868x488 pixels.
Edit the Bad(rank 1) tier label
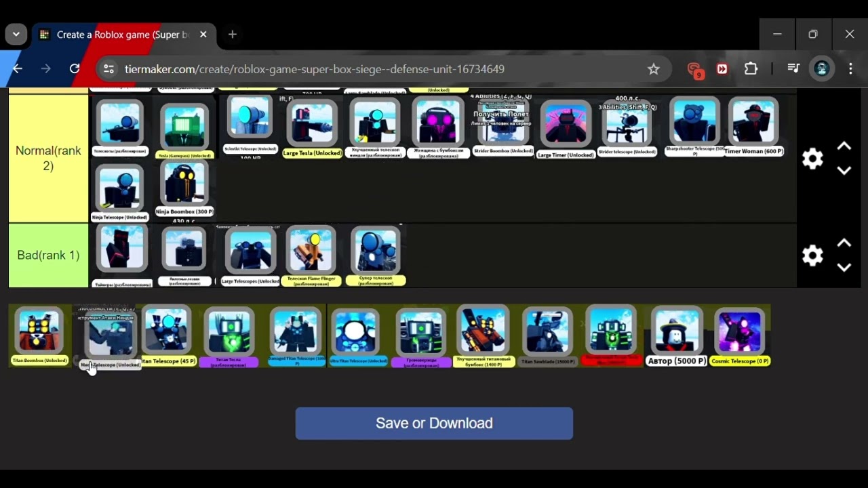(x=48, y=256)
